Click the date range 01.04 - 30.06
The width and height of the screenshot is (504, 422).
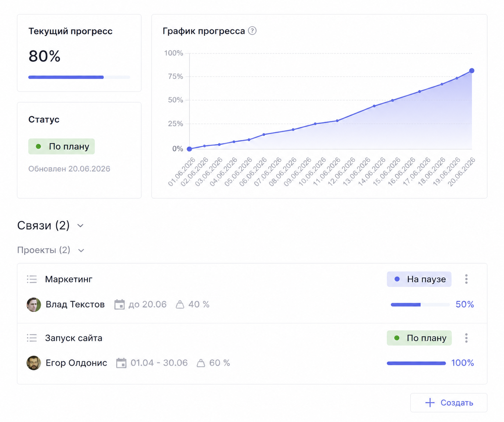159,363
